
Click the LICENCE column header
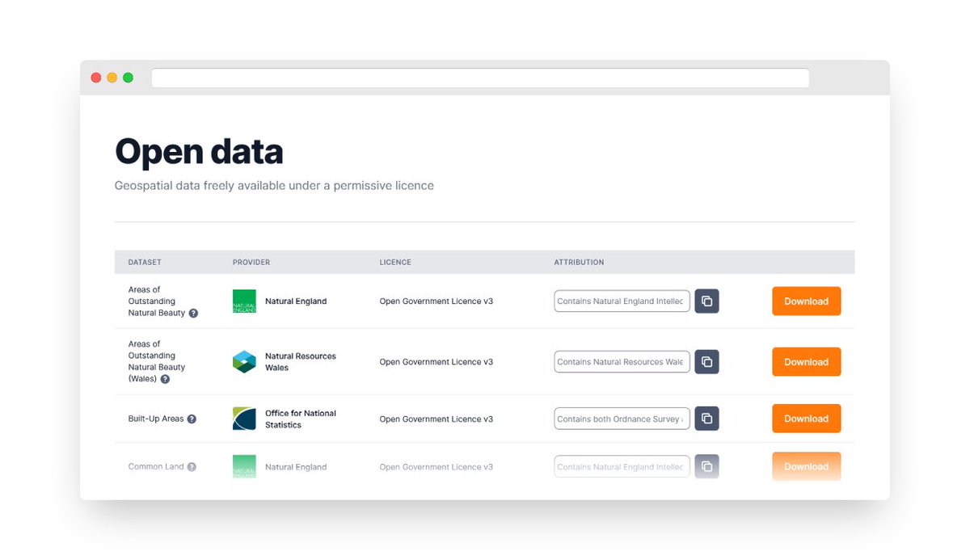pos(395,263)
